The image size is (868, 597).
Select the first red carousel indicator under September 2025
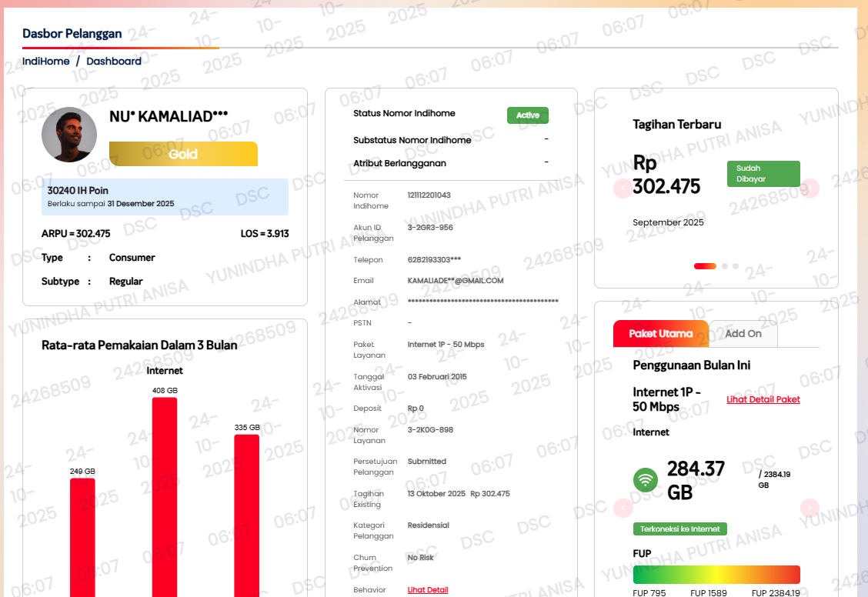coord(705,266)
